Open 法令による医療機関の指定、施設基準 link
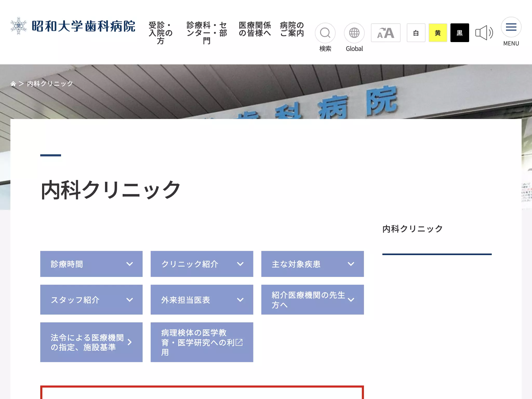Image resolution: width=532 pixels, height=399 pixels. [91, 342]
